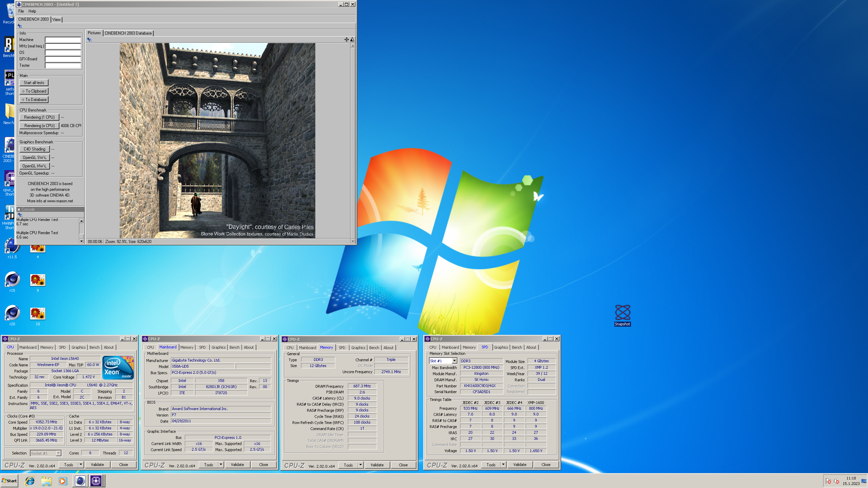Select the Pictures tab
The height and width of the screenshot is (488, 868).
click(x=94, y=33)
